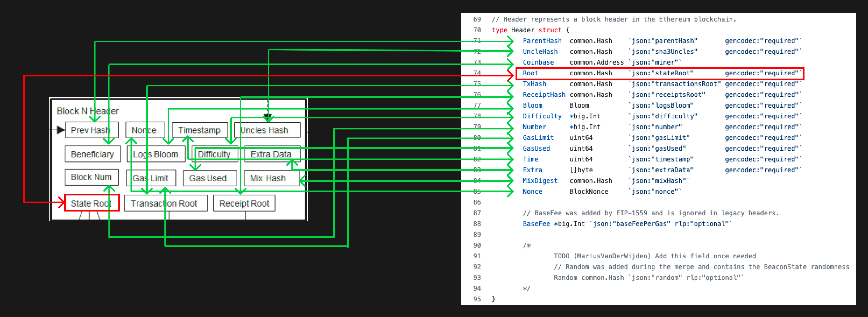
Task: Click the ReceiptHash field name
Action: [544, 95]
